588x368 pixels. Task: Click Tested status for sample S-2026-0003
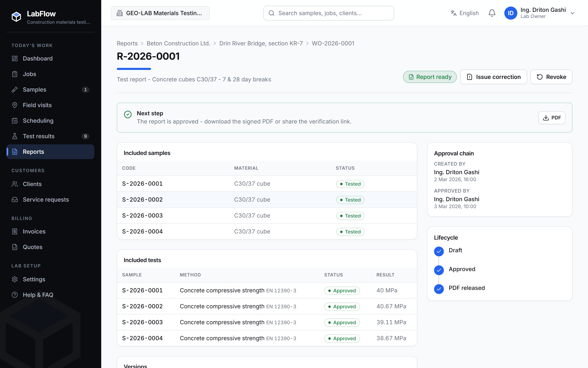pyautogui.click(x=350, y=216)
